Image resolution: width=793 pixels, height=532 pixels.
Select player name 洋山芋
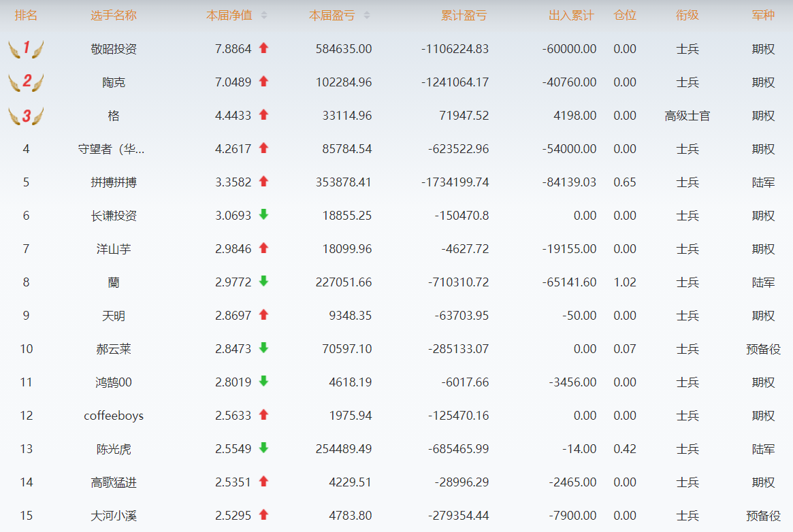pyautogui.click(x=114, y=249)
